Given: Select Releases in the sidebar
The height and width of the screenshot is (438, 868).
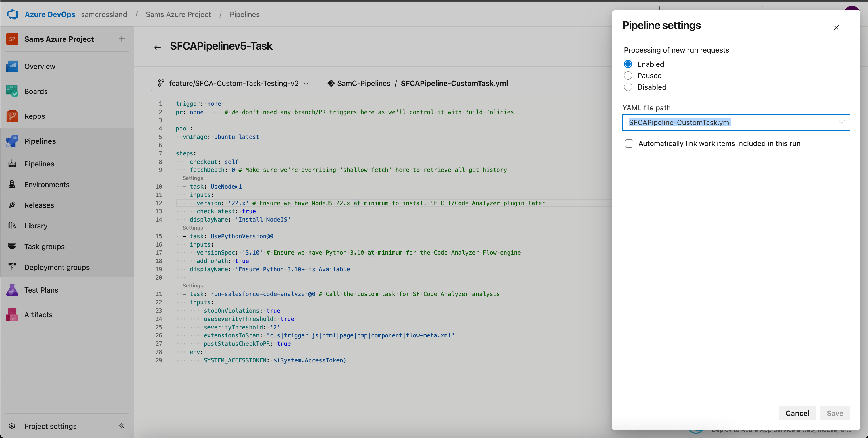Looking at the screenshot, I should [x=39, y=205].
